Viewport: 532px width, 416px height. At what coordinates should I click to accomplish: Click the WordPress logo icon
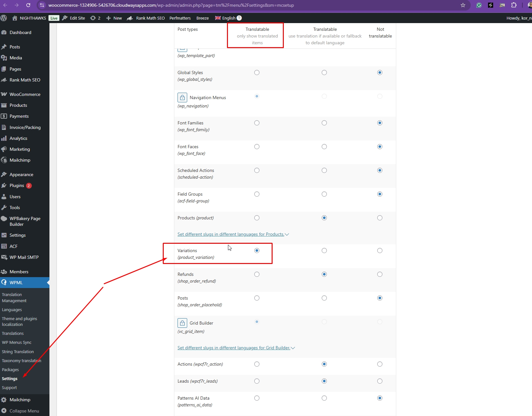(x=4, y=18)
